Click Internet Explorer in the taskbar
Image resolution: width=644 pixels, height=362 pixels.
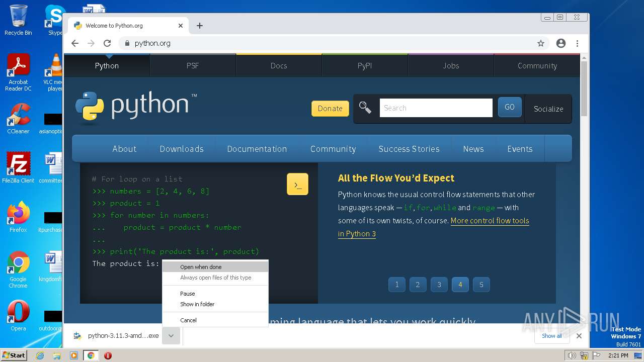[x=40, y=355]
